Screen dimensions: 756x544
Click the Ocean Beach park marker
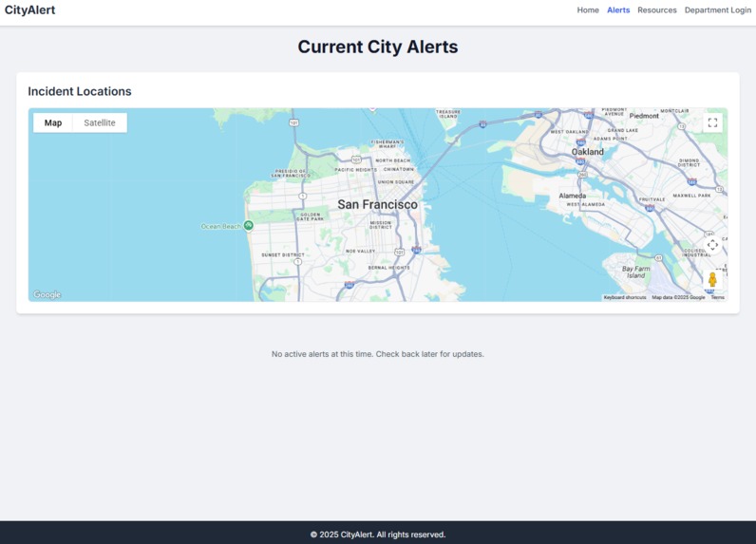point(248,225)
